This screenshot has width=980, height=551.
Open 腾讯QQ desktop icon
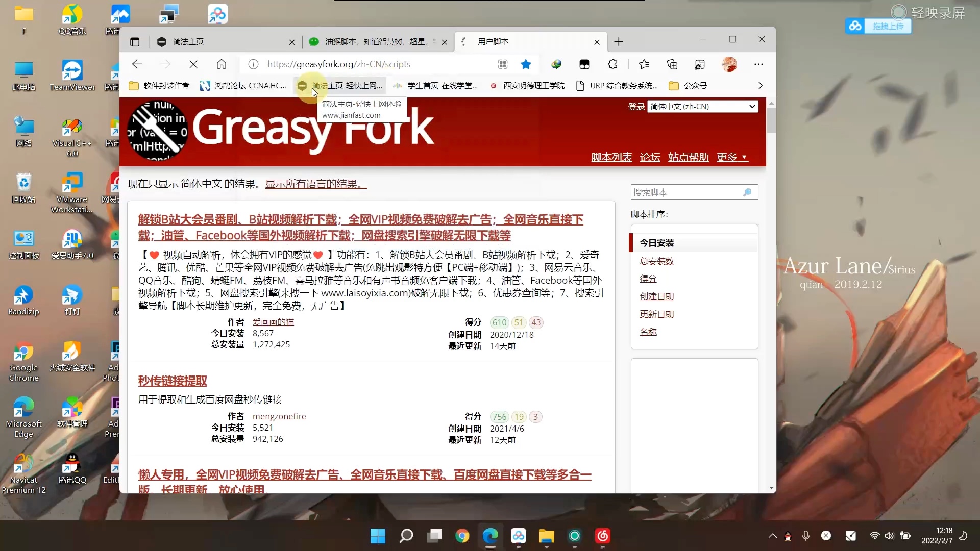[x=72, y=469]
